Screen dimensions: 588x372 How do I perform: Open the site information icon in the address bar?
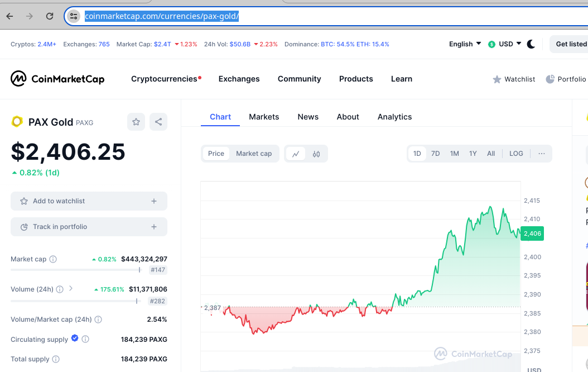(74, 16)
